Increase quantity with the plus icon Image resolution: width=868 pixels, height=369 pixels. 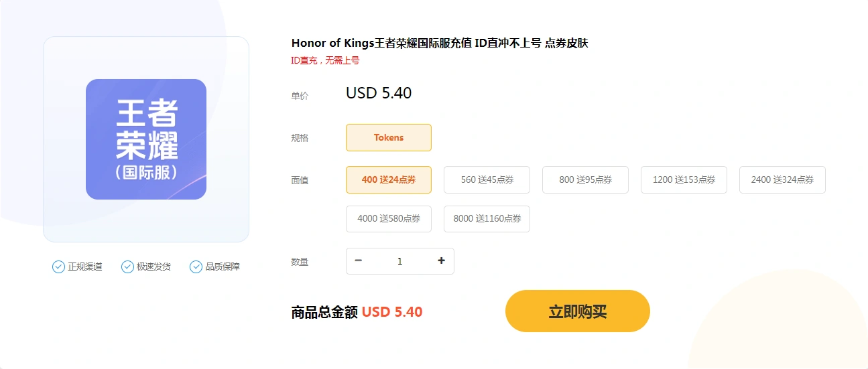point(441,261)
